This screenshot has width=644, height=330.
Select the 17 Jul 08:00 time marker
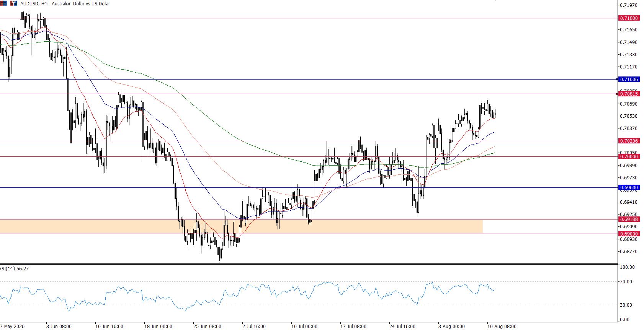pyautogui.click(x=353, y=327)
